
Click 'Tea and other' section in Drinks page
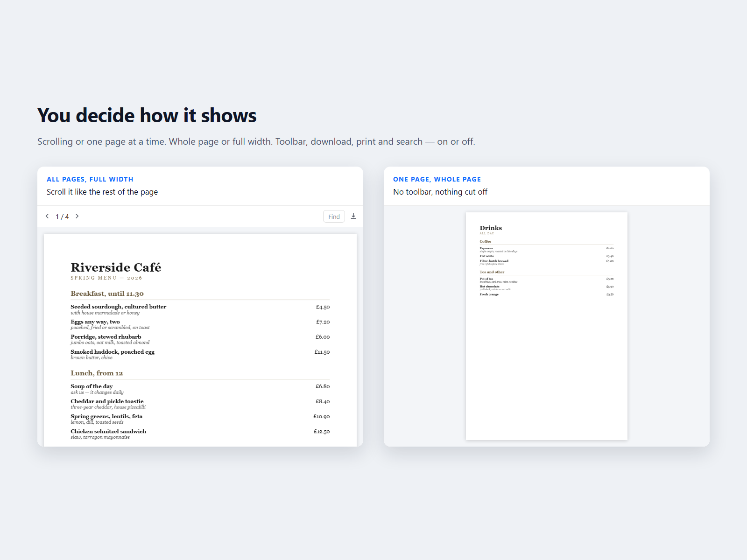pos(492,272)
